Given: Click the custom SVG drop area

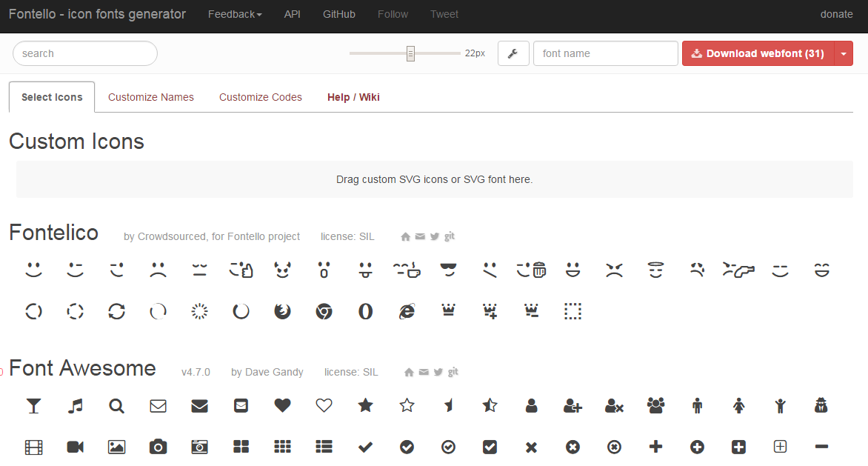Looking at the screenshot, I should click(435, 179).
